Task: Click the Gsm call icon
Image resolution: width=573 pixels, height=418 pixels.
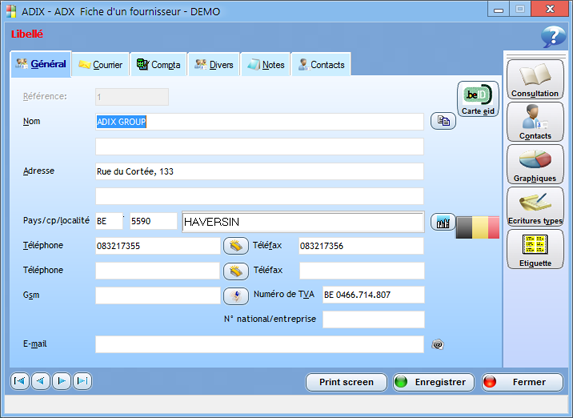Action: (236, 296)
